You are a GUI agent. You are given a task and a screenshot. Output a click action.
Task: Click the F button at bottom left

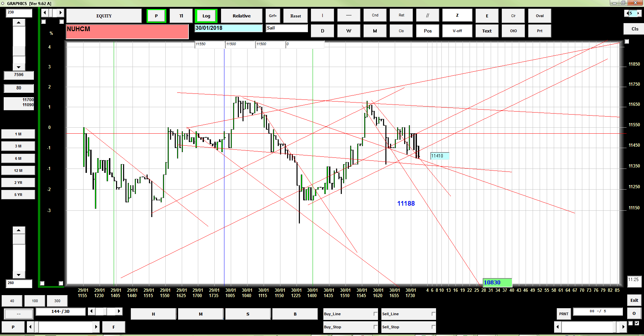click(114, 327)
